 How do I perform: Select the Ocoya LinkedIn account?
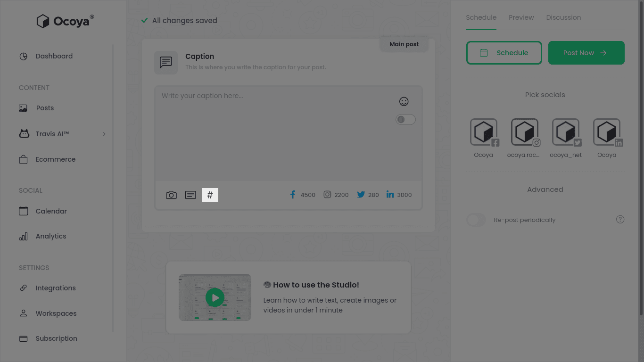[x=607, y=132]
